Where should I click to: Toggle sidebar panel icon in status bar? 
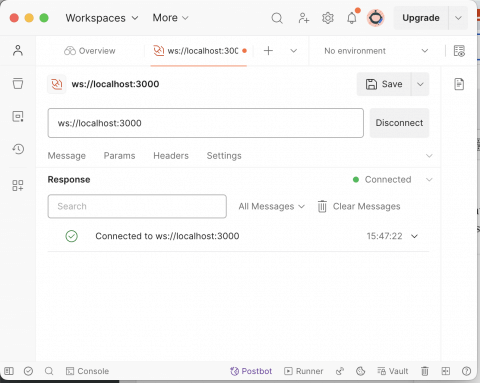[9, 371]
